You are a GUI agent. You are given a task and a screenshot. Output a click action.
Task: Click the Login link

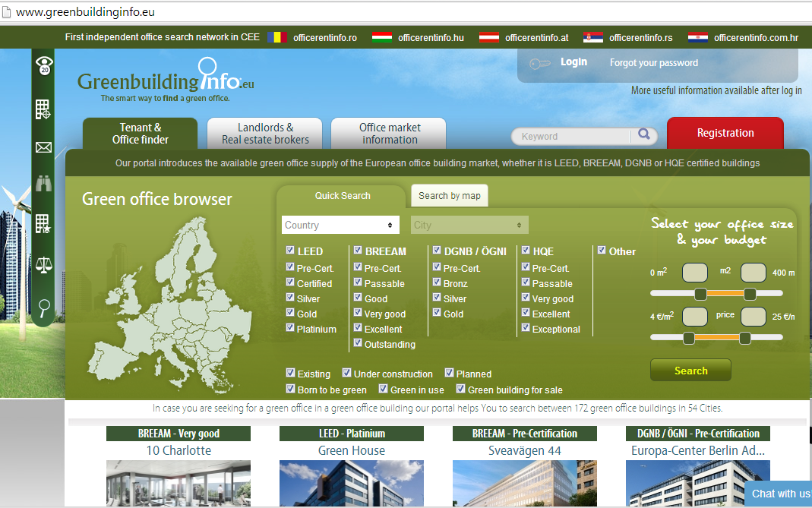click(x=573, y=62)
